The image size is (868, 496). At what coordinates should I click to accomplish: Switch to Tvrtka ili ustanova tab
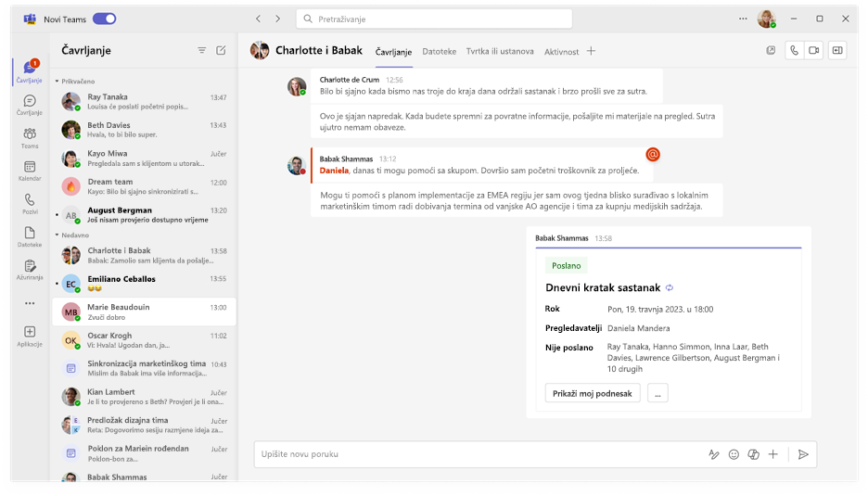500,52
